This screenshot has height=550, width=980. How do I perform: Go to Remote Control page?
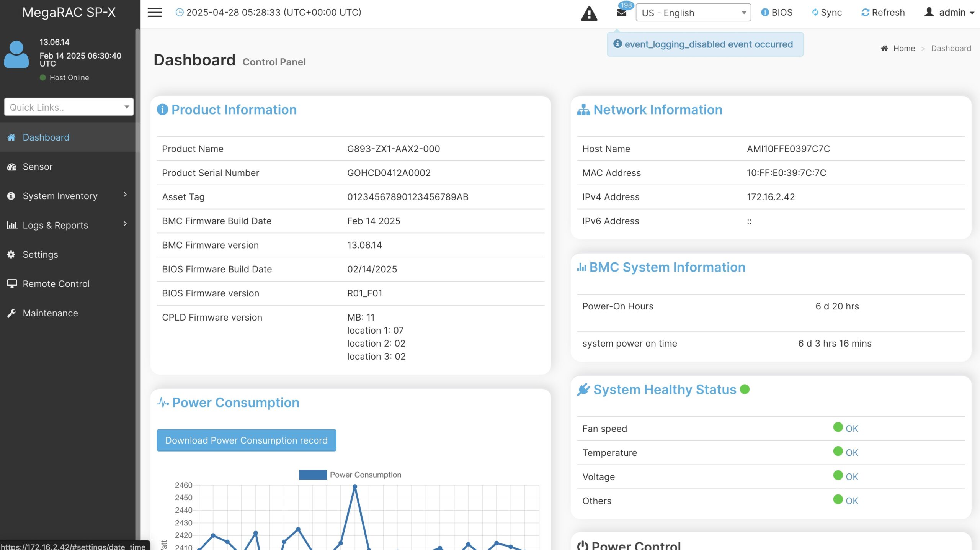pos(56,284)
